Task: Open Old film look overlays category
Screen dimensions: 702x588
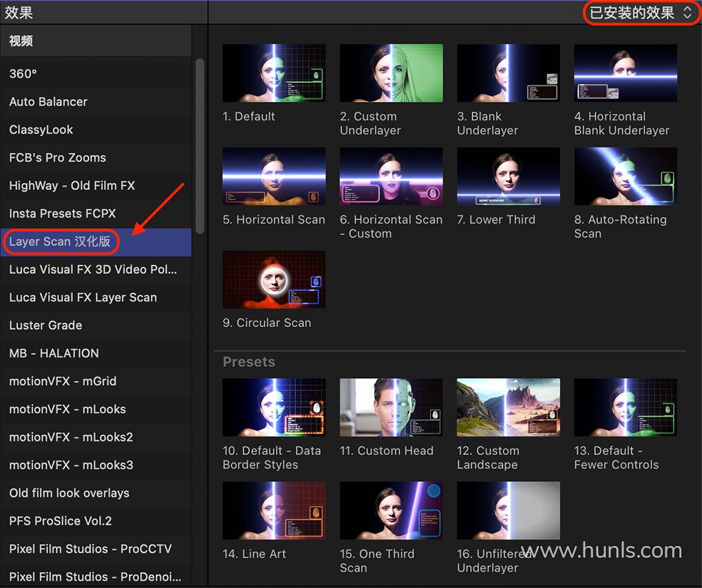Action: click(69, 493)
